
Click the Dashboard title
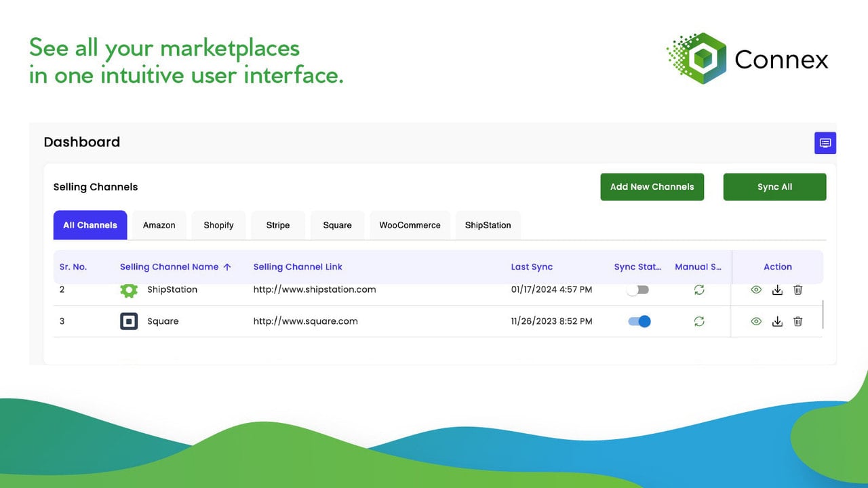point(82,142)
